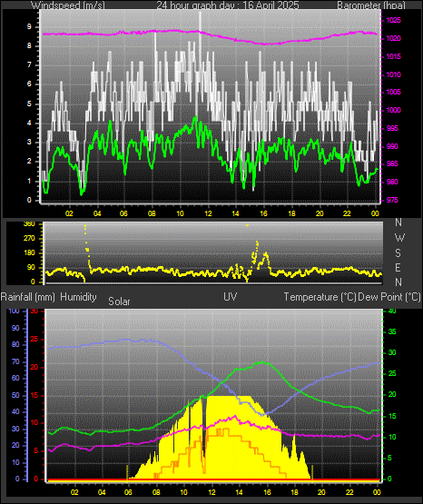Click the red 15 axis value
Viewport: 423px width, 504px height.
[34, 395]
